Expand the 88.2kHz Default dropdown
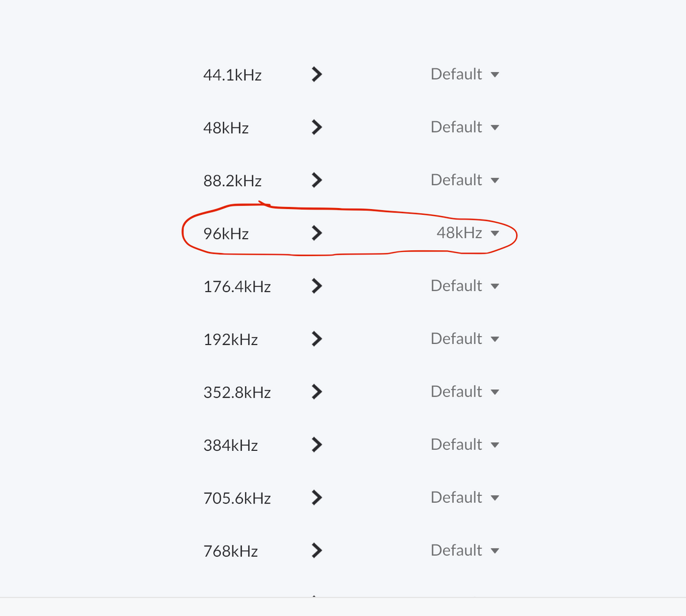Image resolution: width=686 pixels, height=616 pixels. point(465,180)
